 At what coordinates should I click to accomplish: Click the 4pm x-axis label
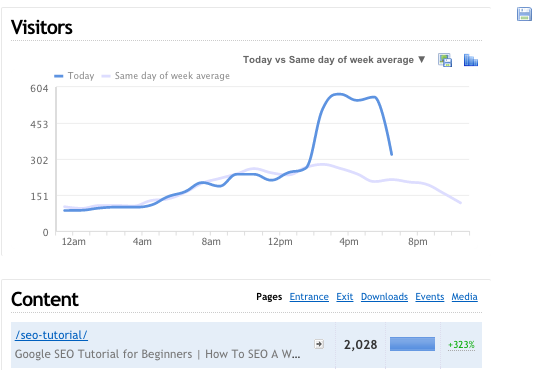(x=349, y=242)
